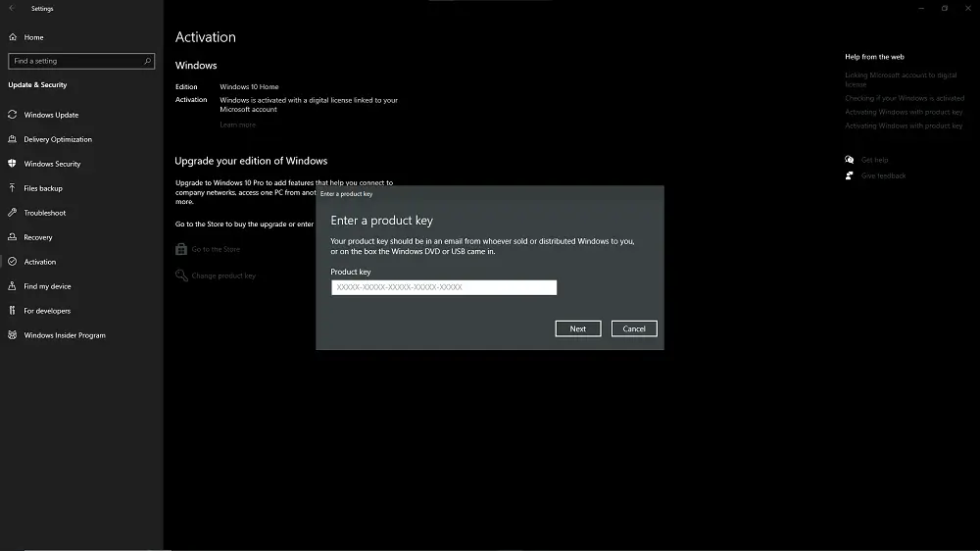Minimize the Settings window
Viewport: 980px width, 551px height.
[921, 8]
